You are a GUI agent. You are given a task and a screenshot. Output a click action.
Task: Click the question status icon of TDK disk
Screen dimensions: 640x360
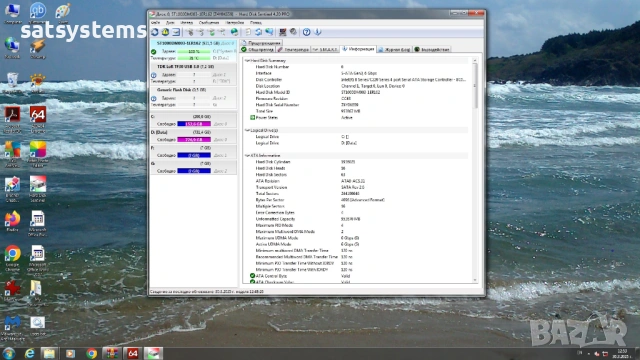[x=153, y=75]
